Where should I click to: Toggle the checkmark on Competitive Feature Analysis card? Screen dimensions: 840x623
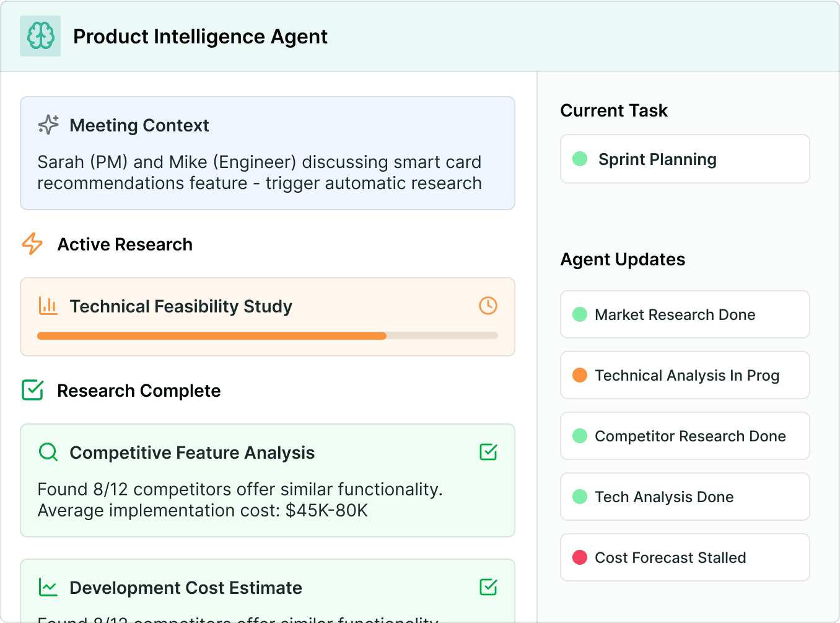488,452
